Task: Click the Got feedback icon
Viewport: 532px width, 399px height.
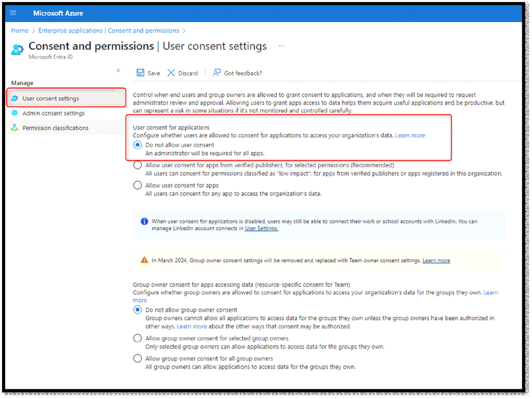Action: pyautogui.click(x=216, y=73)
